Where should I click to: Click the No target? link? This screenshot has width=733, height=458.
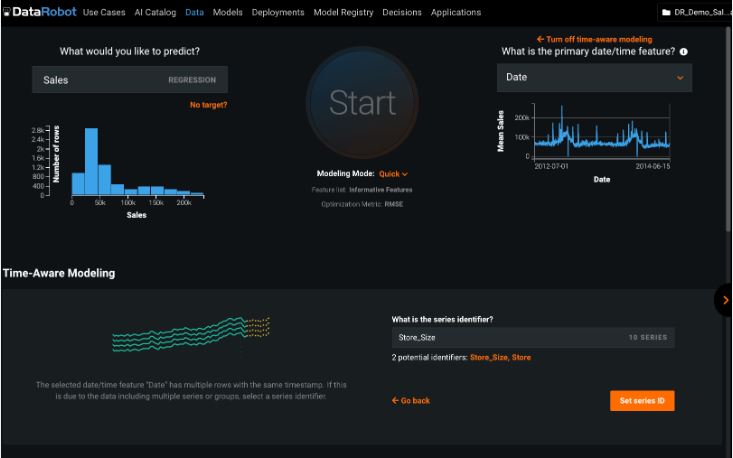pos(208,105)
